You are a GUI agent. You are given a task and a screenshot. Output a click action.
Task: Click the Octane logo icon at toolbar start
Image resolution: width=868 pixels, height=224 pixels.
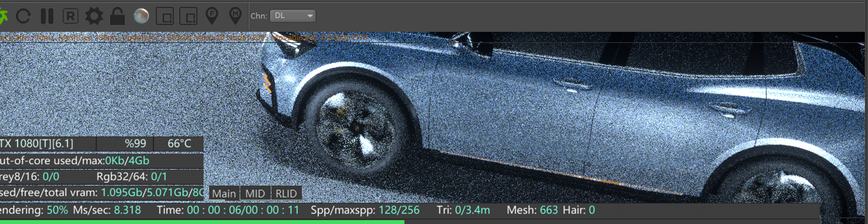(3, 16)
